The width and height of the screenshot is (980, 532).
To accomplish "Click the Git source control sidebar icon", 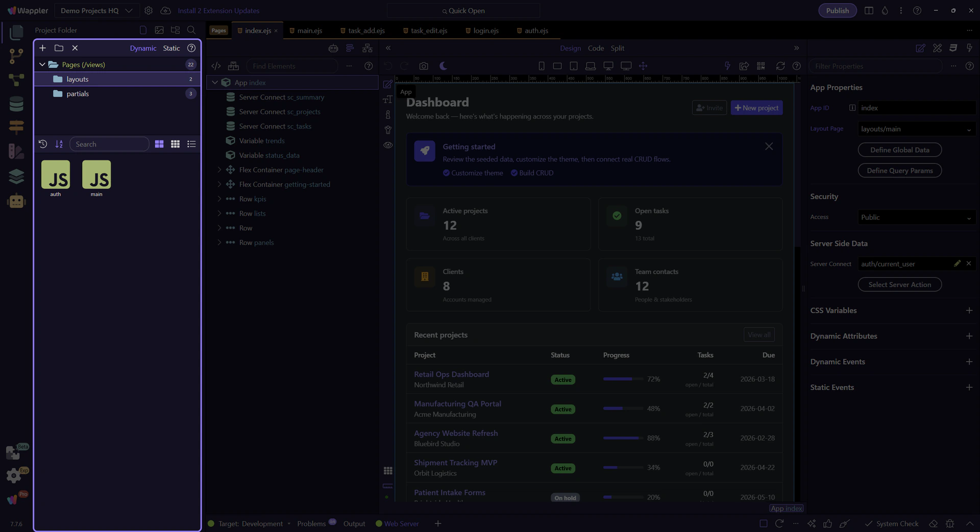I will 16,56.
